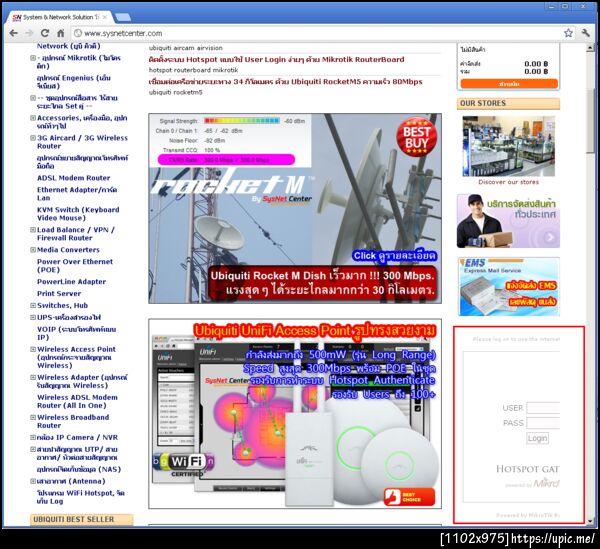Open a new browser tab

click(x=122, y=17)
